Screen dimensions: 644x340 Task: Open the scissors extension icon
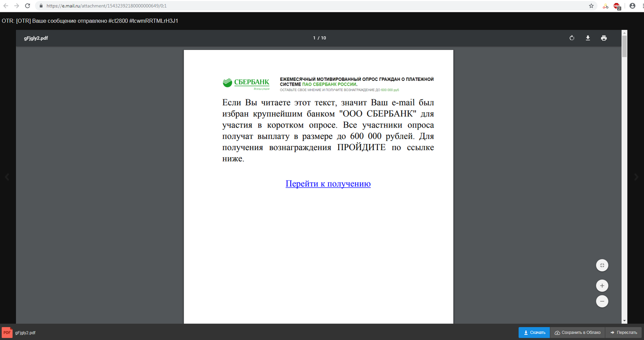coord(605,6)
